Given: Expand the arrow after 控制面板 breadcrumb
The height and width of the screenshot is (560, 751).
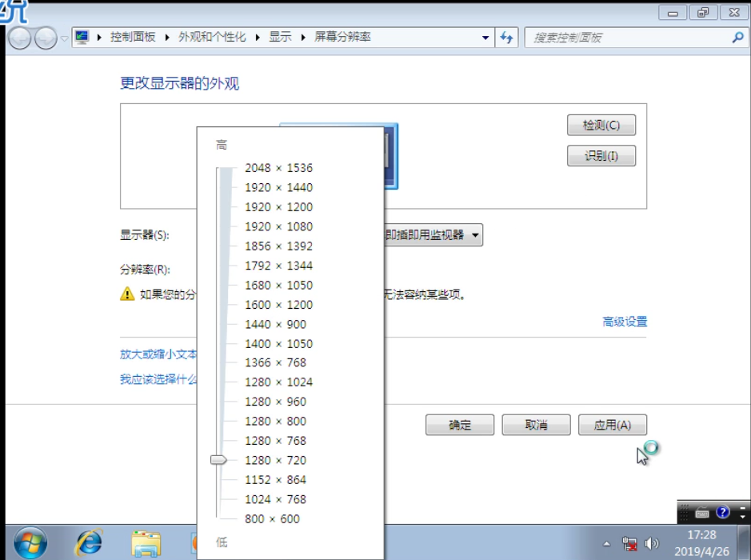Looking at the screenshot, I should point(167,38).
